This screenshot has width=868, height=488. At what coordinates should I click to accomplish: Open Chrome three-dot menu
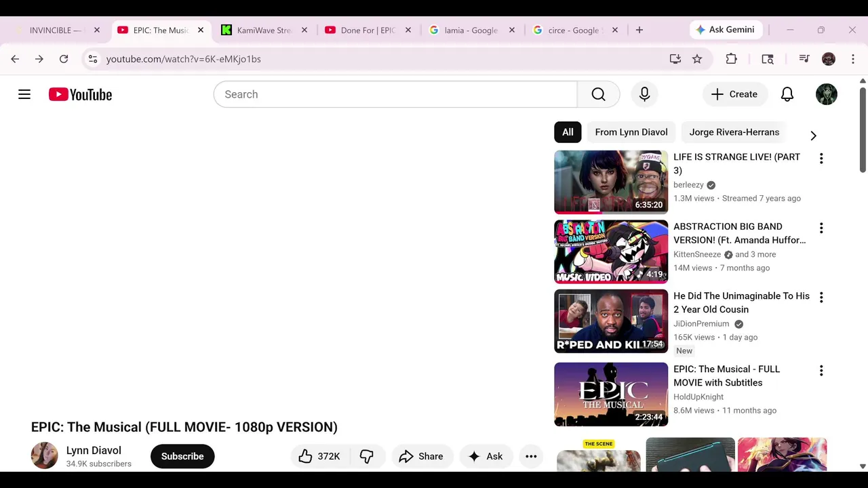[x=853, y=59]
